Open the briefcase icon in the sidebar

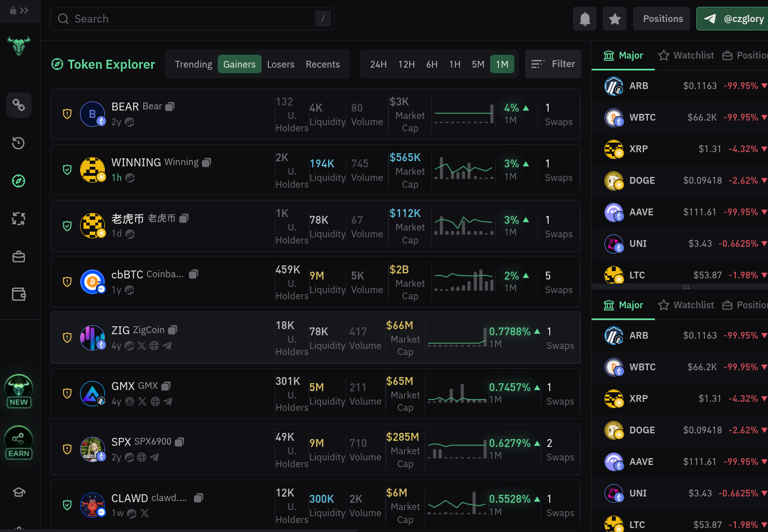(x=19, y=256)
